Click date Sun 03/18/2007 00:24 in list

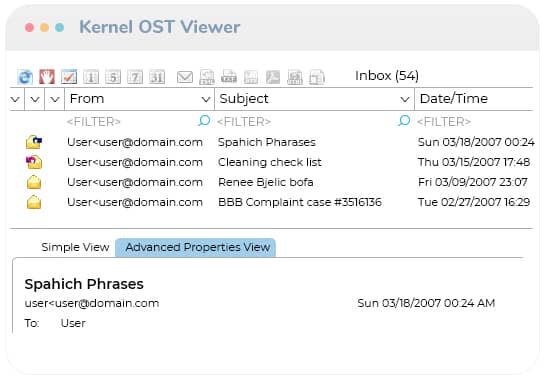coord(476,142)
